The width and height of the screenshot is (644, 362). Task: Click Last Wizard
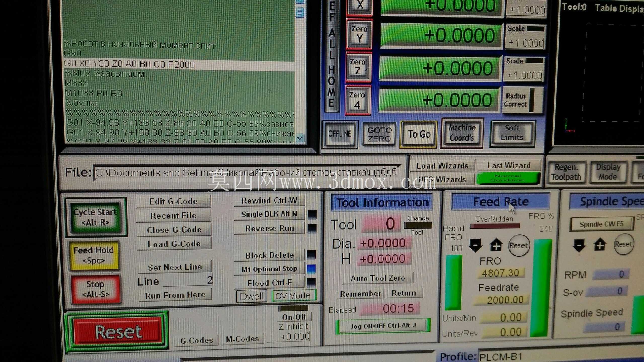(x=509, y=166)
